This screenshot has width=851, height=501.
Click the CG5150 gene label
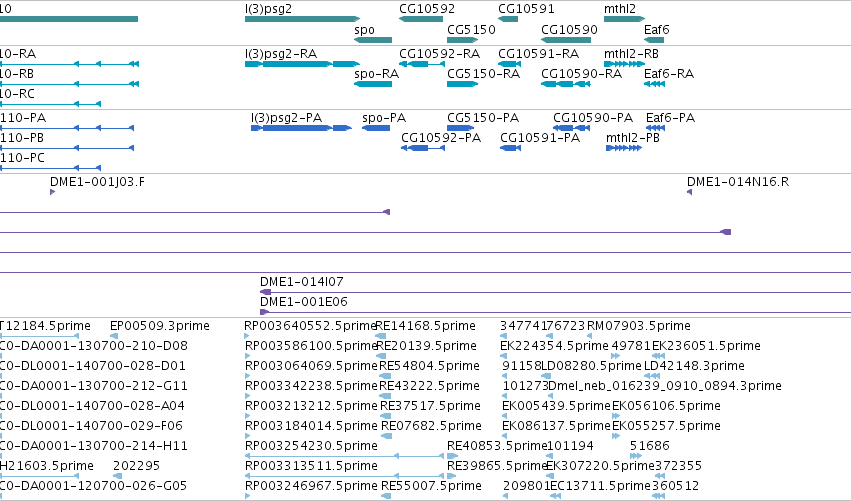(471, 29)
